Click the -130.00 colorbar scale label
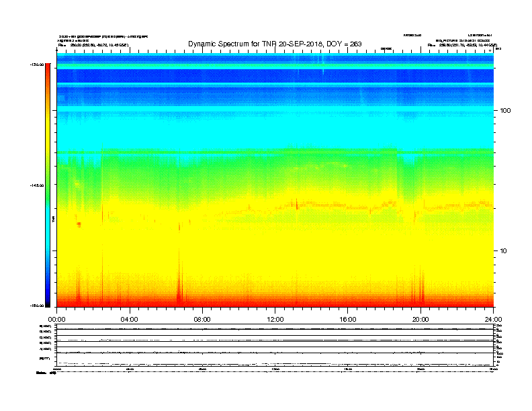The height and width of the screenshot is (411, 532). (37, 64)
